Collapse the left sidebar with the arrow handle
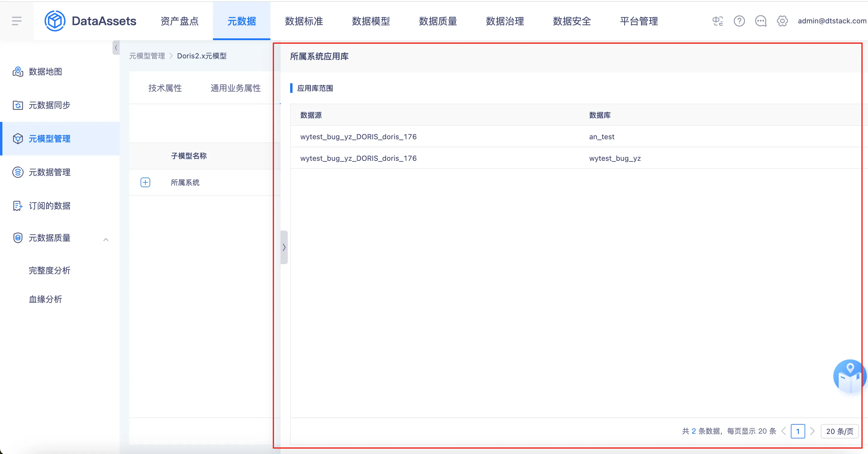Viewport: 868px width, 454px height. pos(116,48)
